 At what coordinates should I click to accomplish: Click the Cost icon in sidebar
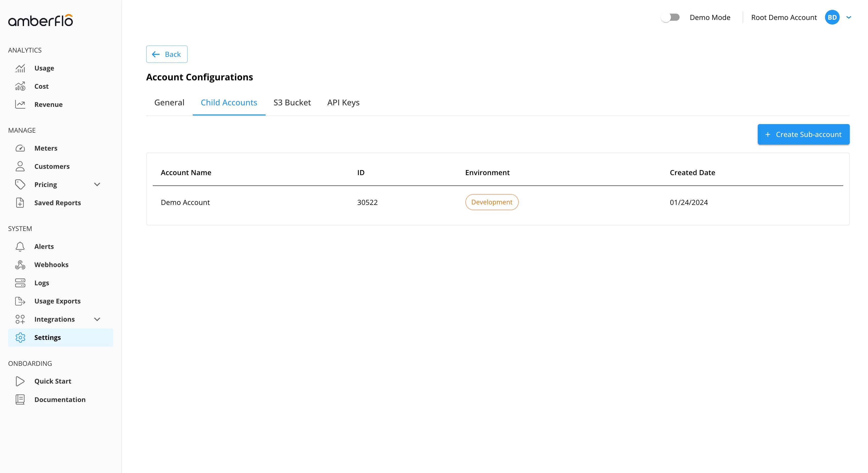(x=20, y=86)
